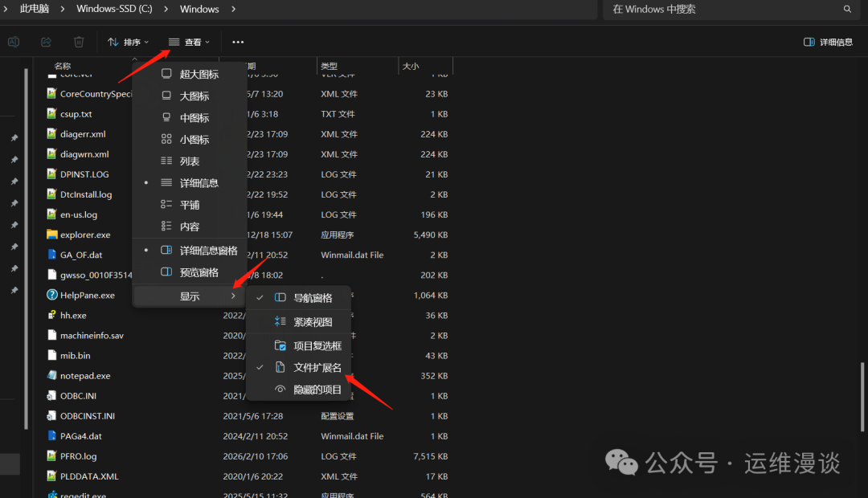This screenshot has height=498, width=868.
Task: Toggle 详细信息窗格 details pane option
Action: (190, 251)
